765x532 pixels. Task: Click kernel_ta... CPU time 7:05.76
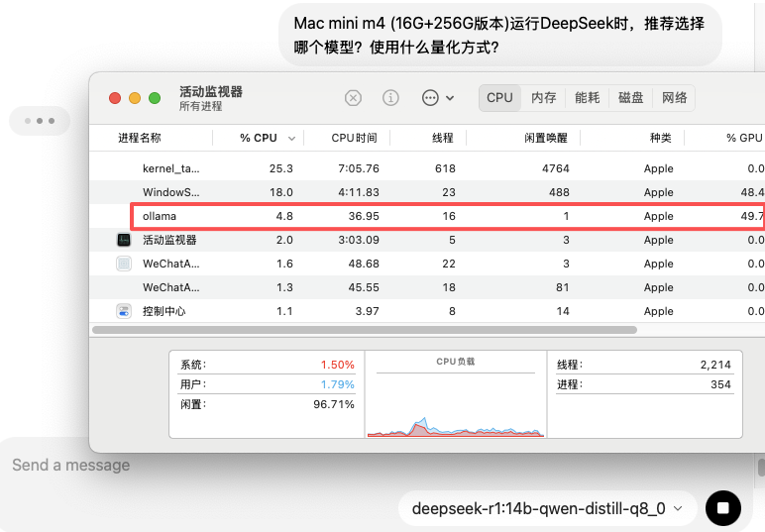point(359,168)
